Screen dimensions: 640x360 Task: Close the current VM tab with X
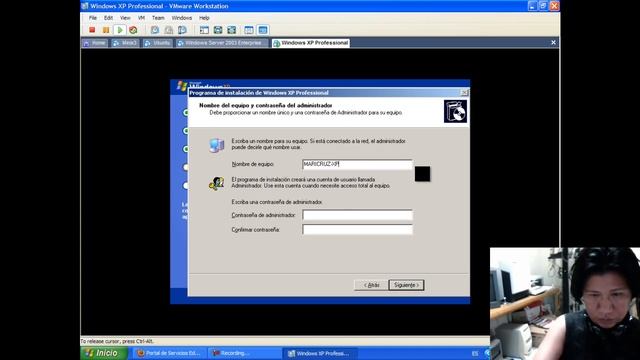click(553, 42)
